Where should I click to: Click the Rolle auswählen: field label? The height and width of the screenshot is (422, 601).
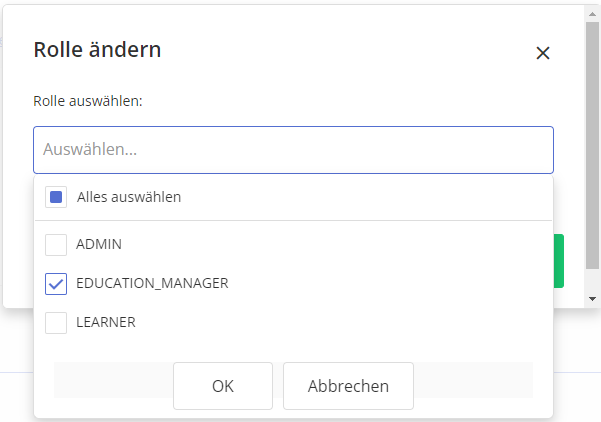pyautogui.click(x=88, y=102)
